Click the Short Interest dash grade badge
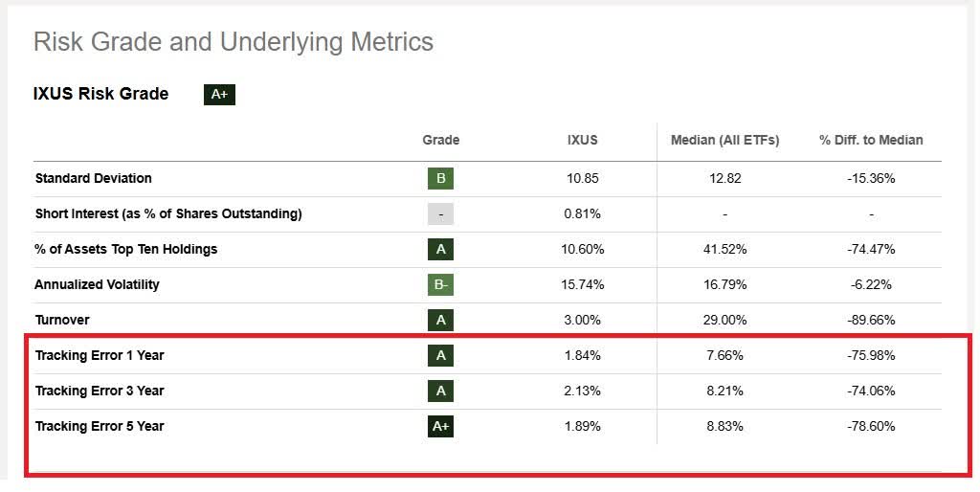The height and width of the screenshot is (492, 980). tap(440, 213)
